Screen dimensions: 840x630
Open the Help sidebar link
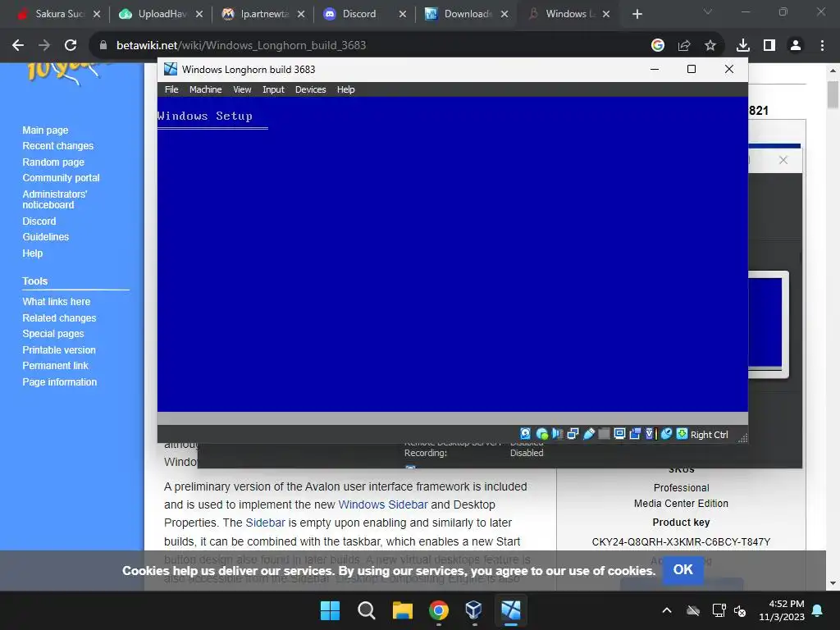click(32, 253)
